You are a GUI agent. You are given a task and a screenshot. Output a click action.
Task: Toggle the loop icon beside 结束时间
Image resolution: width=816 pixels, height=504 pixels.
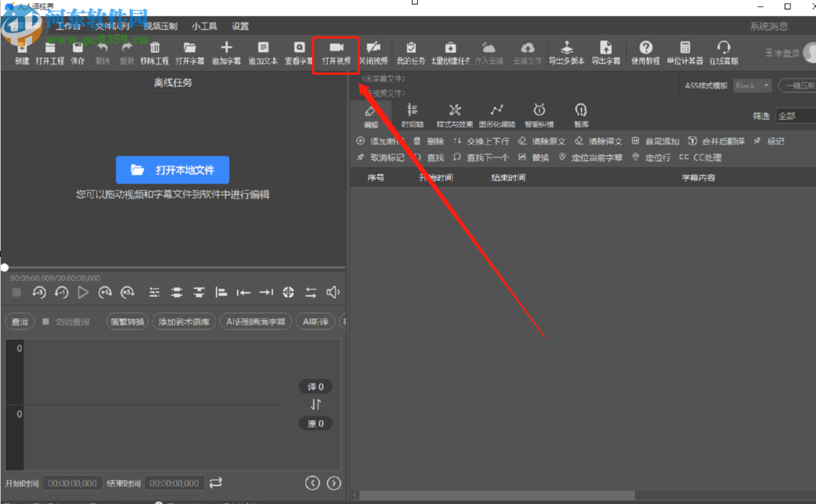[216, 483]
